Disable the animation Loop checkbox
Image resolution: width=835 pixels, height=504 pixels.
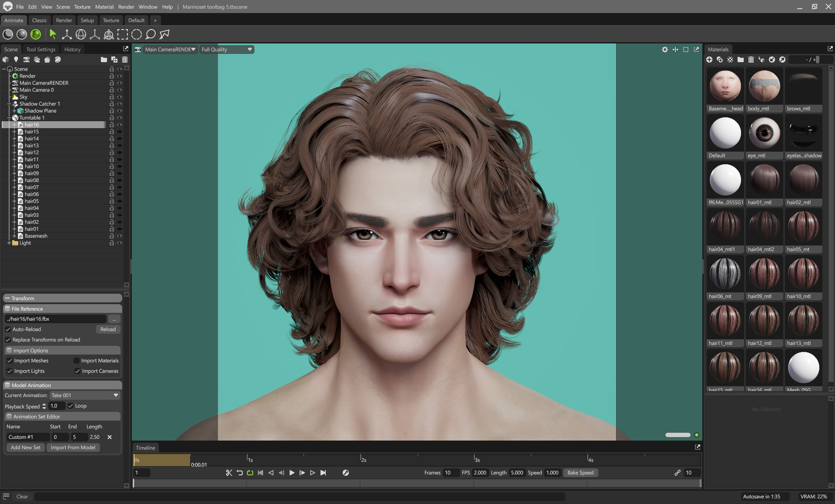point(70,406)
